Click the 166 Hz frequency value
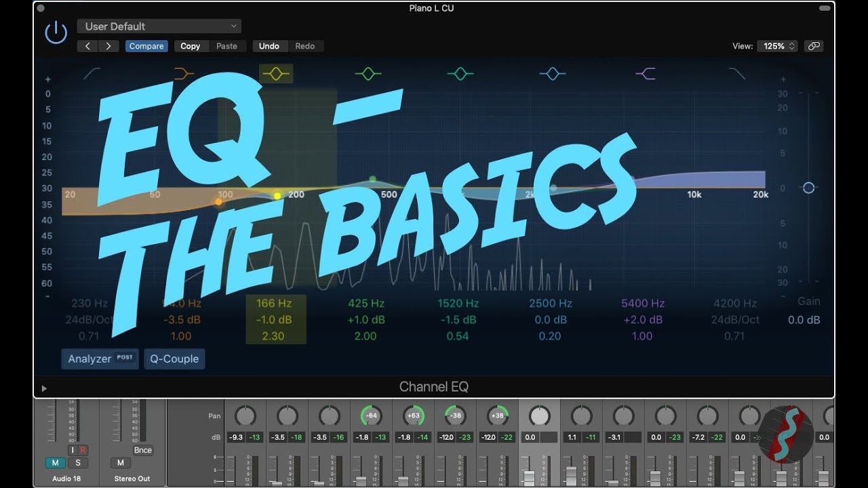868x488 pixels. click(274, 303)
